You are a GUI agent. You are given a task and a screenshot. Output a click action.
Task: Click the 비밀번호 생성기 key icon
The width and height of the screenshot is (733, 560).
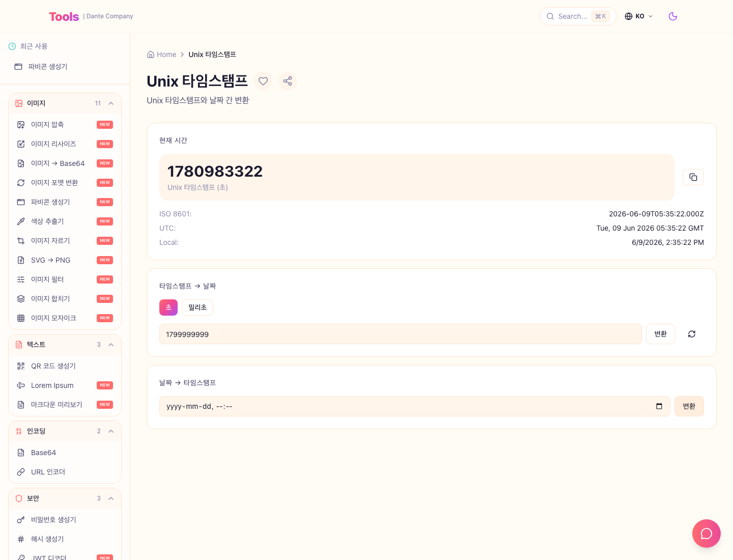point(21,520)
